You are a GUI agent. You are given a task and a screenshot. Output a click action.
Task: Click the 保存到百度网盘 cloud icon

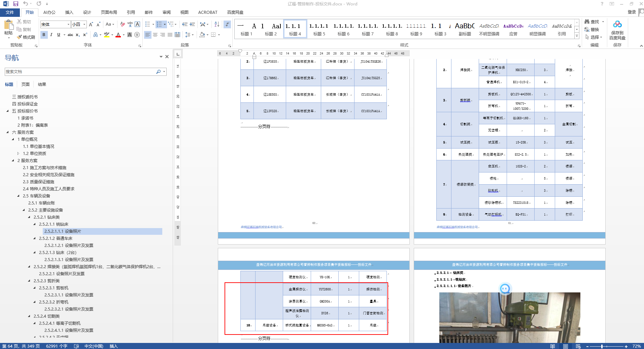pos(617,30)
